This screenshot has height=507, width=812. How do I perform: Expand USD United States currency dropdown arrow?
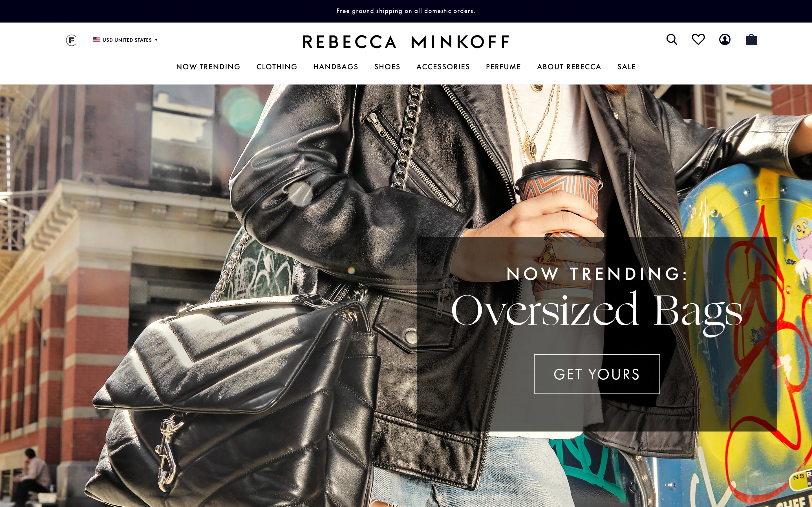(156, 40)
